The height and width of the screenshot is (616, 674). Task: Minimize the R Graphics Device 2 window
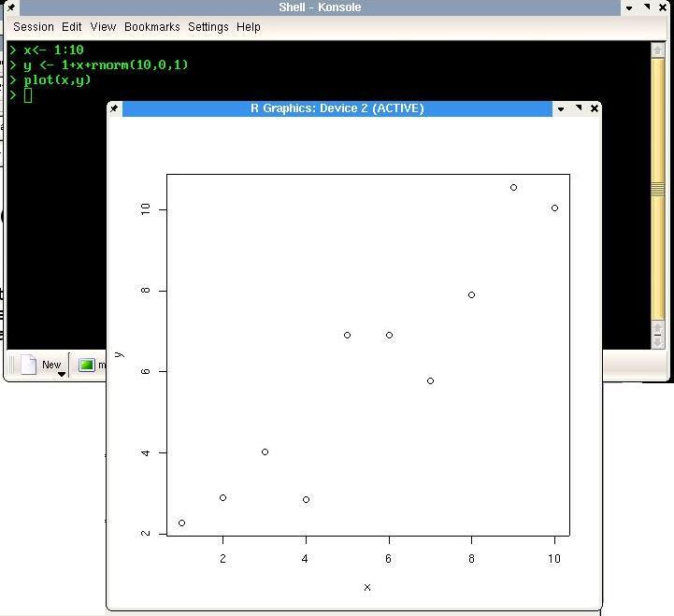[x=561, y=108]
